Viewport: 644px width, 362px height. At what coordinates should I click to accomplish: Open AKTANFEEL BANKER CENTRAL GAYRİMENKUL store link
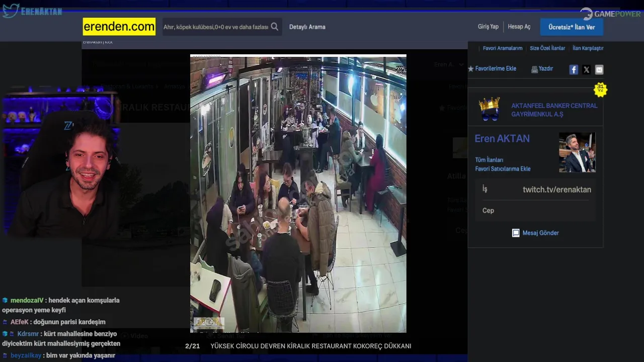coord(554,110)
